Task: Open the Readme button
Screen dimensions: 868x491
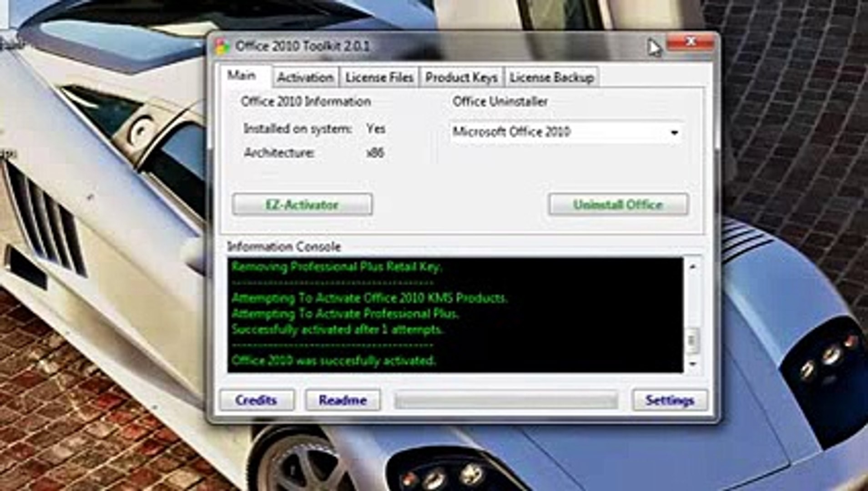Action: [x=343, y=400]
